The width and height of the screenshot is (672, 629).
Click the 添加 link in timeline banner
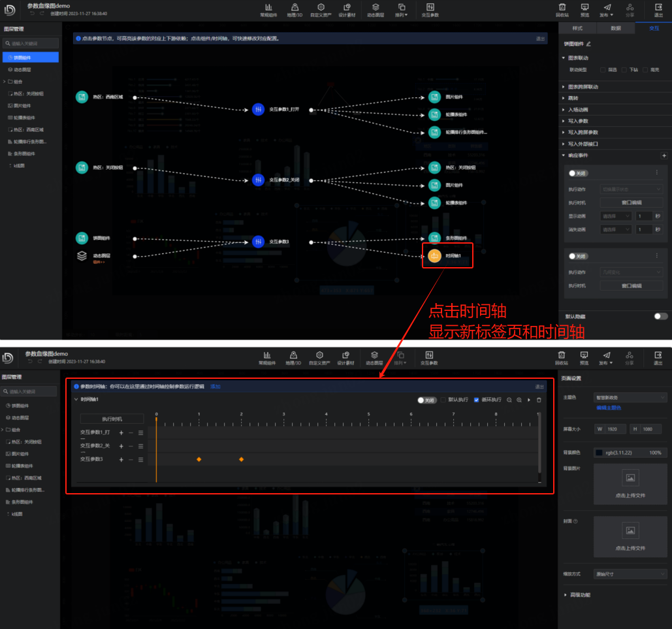(215, 387)
